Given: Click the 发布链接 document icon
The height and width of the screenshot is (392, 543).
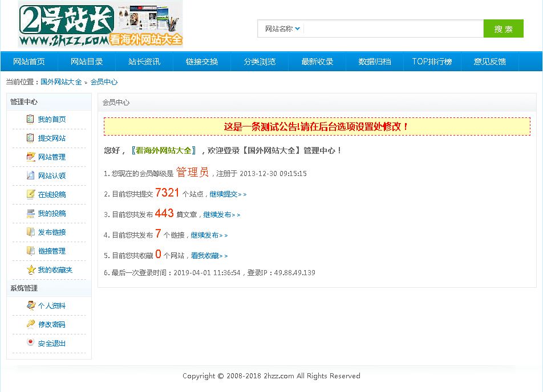Looking at the screenshot, I should tap(30, 232).
